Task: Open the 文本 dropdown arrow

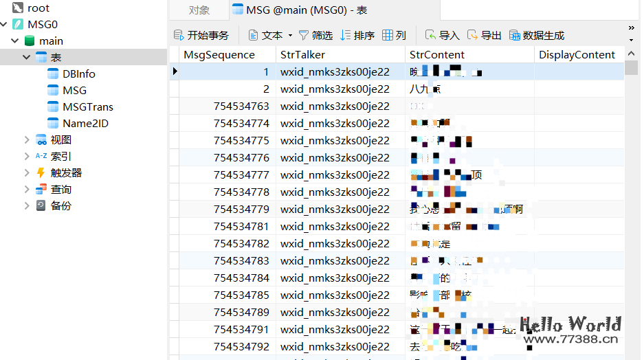Action: click(x=290, y=35)
